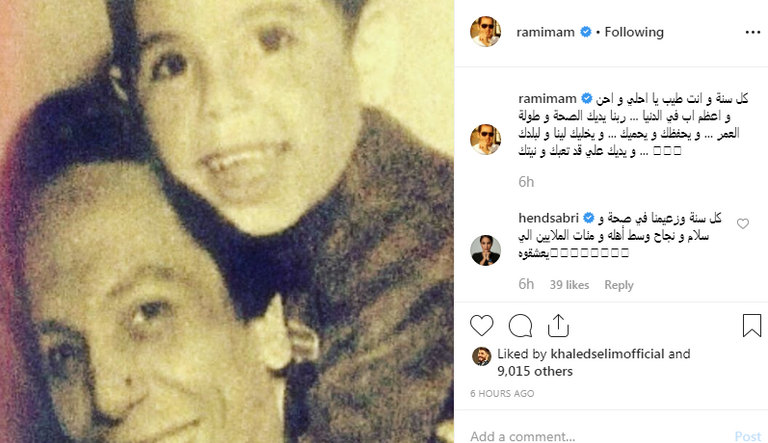Click the khaledselimofficial small avatar
The width and height of the screenshot is (768, 443).
click(481, 356)
